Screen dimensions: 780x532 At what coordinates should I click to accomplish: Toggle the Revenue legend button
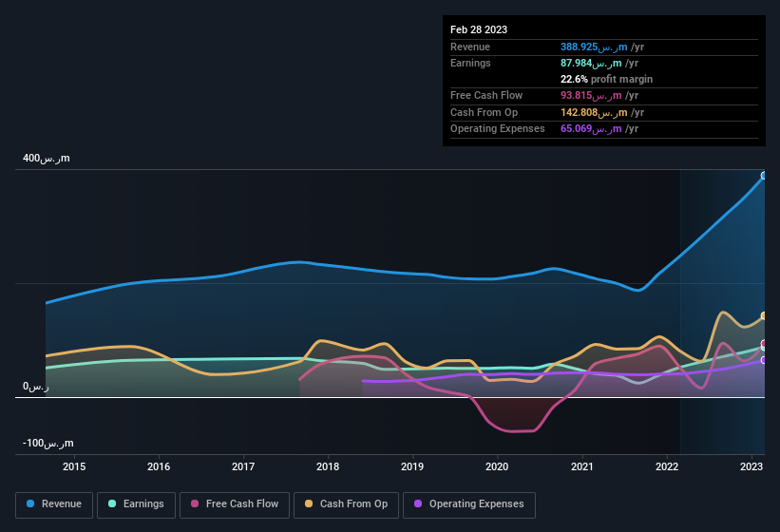coord(54,504)
